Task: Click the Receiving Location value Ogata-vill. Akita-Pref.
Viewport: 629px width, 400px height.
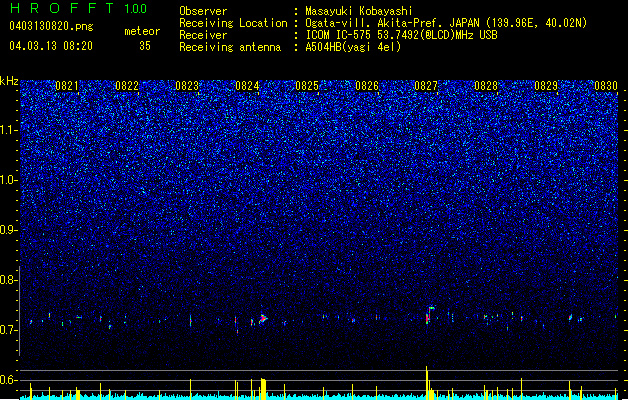Action: [x=375, y=23]
